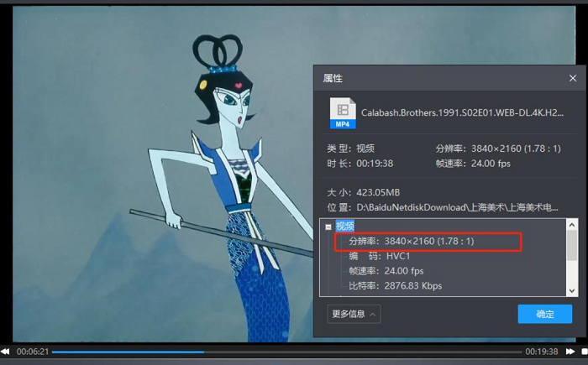Collapse the 视频 tree node

[x=327, y=227]
